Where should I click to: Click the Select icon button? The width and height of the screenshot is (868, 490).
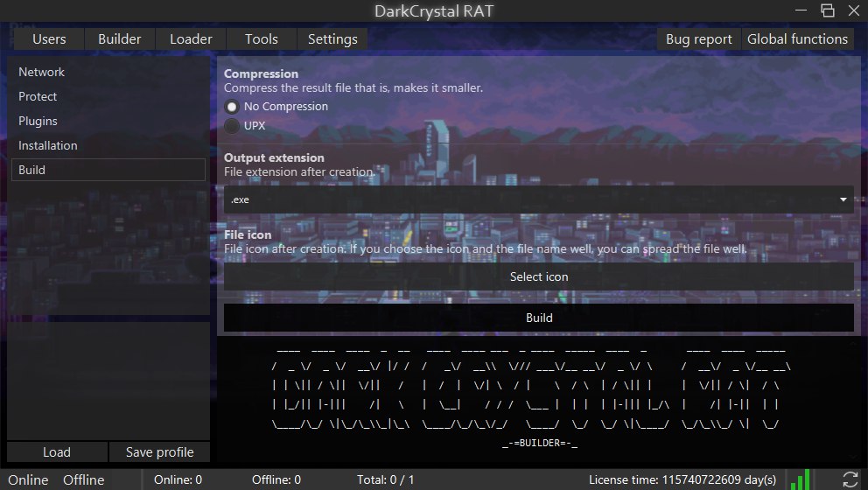539,276
